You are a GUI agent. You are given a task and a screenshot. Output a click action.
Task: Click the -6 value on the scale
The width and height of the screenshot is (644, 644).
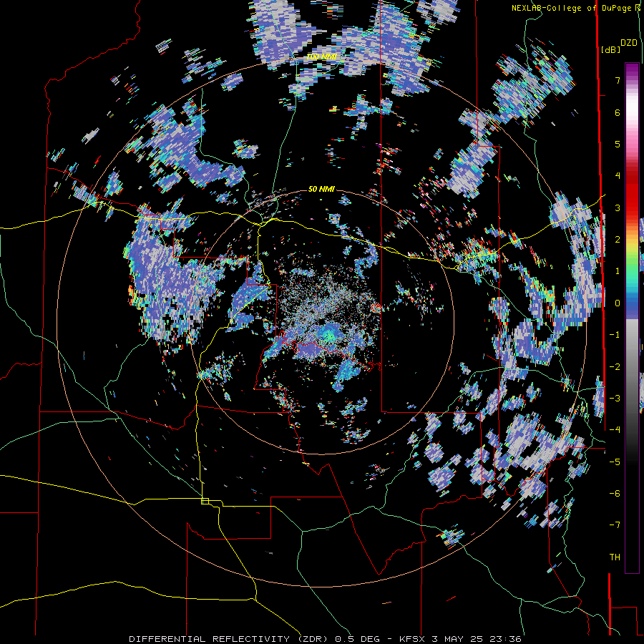(615, 493)
